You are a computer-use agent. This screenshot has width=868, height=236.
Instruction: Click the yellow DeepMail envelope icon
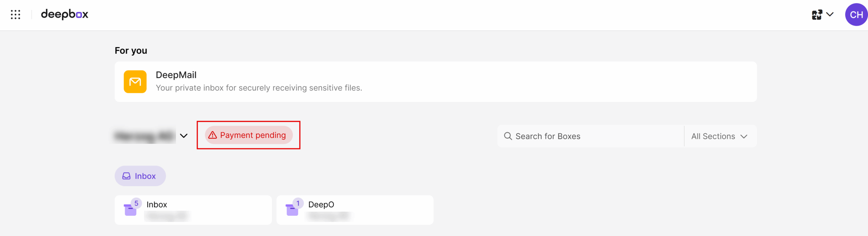pos(135,82)
